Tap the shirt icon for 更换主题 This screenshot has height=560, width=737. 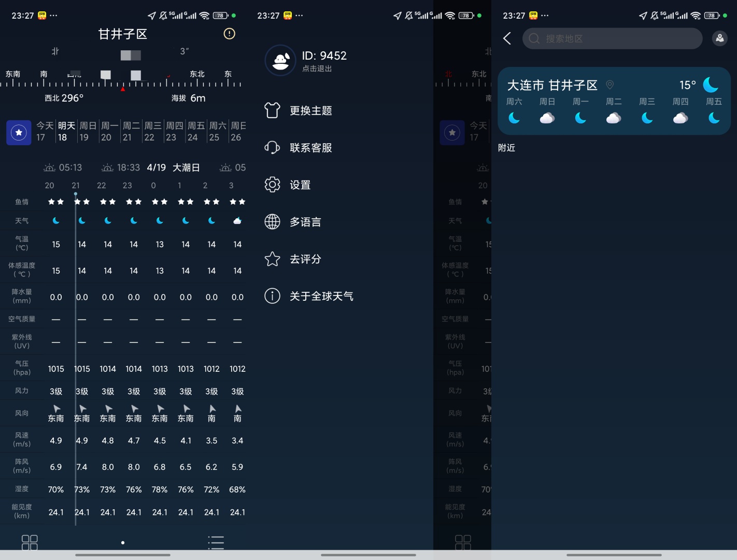point(272,110)
